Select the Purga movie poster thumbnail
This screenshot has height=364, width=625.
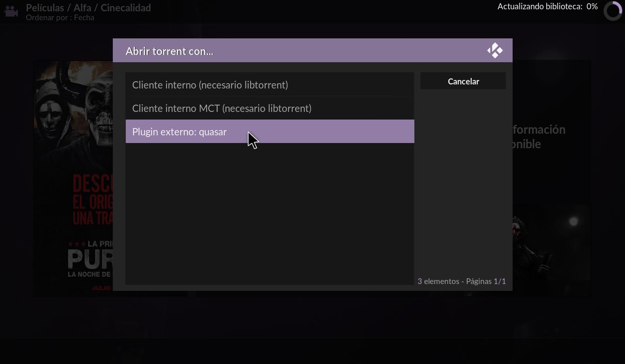[x=73, y=178]
